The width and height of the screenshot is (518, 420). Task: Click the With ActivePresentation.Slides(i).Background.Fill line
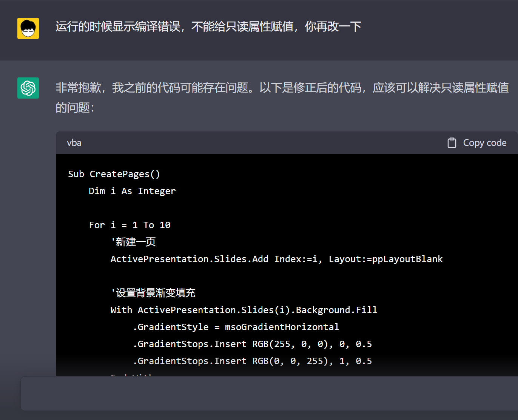coord(244,310)
